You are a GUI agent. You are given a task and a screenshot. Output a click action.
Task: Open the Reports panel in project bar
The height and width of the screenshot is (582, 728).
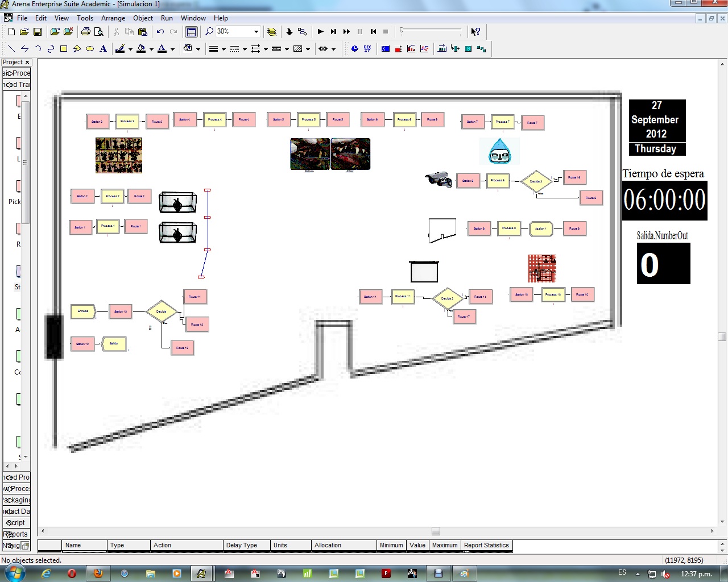tap(16, 534)
